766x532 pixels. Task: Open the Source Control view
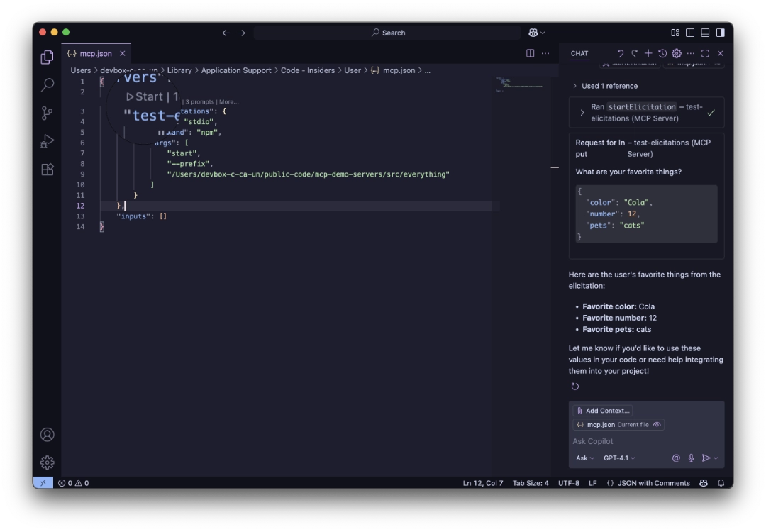(x=47, y=113)
